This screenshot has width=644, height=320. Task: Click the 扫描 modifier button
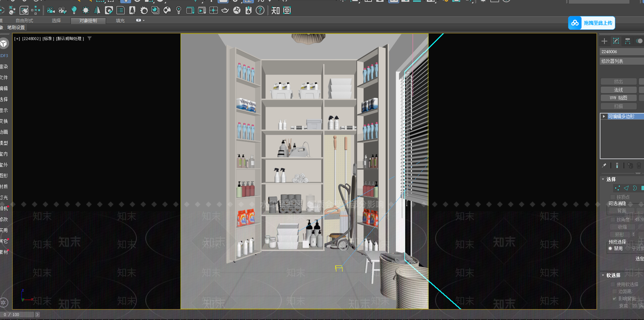click(x=619, y=106)
